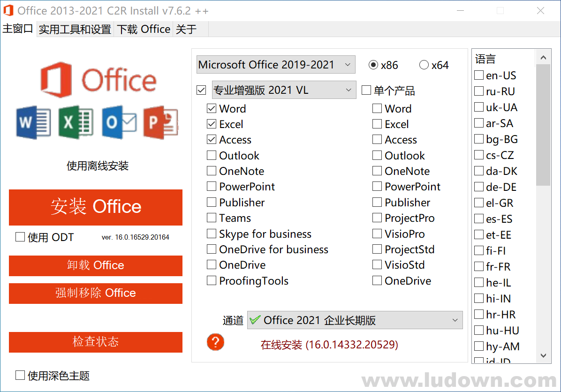Check the uk-UA language checkbox
Image resolution: width=561 pixels, height=392 pixels.
[479, 107]
